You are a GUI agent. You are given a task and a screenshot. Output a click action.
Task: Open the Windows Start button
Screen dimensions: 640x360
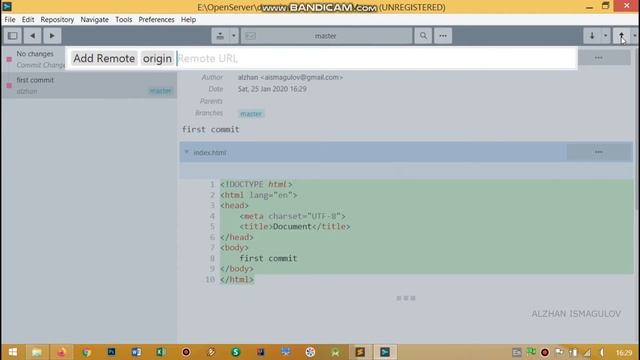13,352
